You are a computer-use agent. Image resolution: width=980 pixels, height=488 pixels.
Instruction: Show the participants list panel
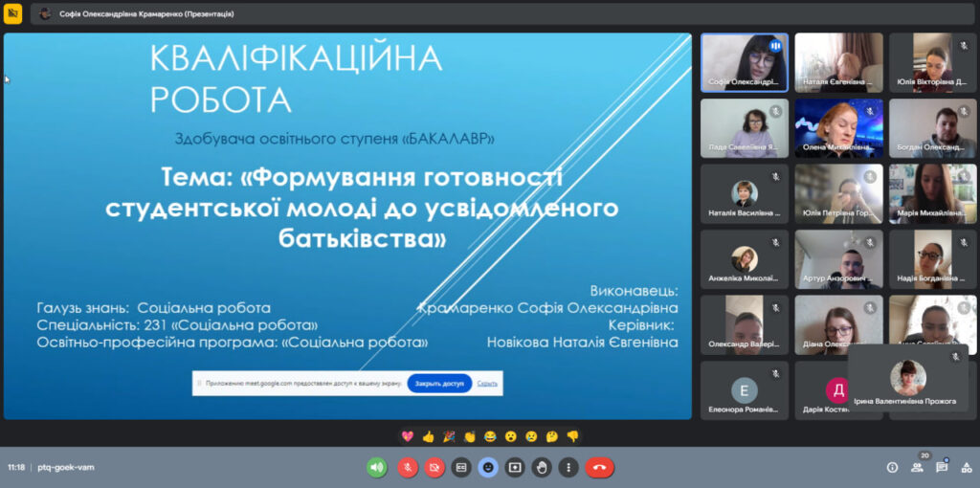[917, 467]
